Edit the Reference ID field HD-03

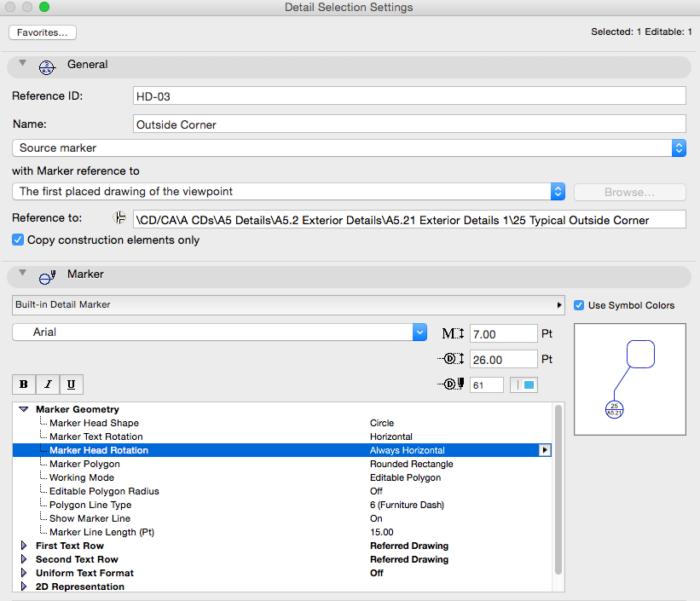click(x=409, y=96)
